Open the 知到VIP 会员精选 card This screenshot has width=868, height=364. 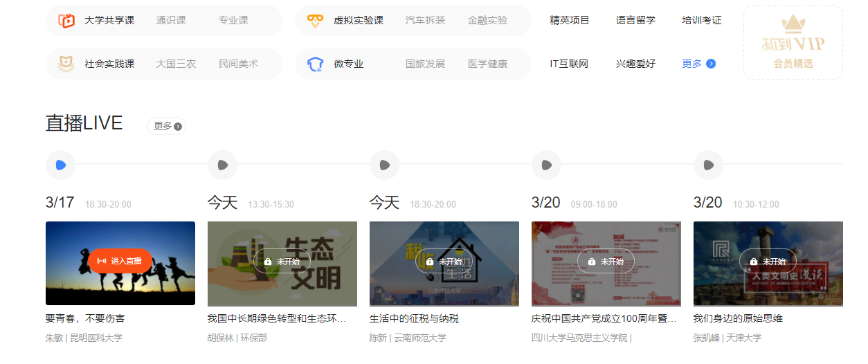(x=793, y=42)
